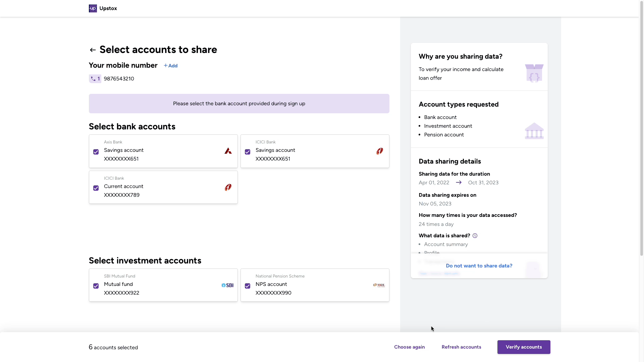The height and width of the screenshot is (362, 644).
Task: Deselect SBI Mutual fund checkbox
Action: point(96,286)
